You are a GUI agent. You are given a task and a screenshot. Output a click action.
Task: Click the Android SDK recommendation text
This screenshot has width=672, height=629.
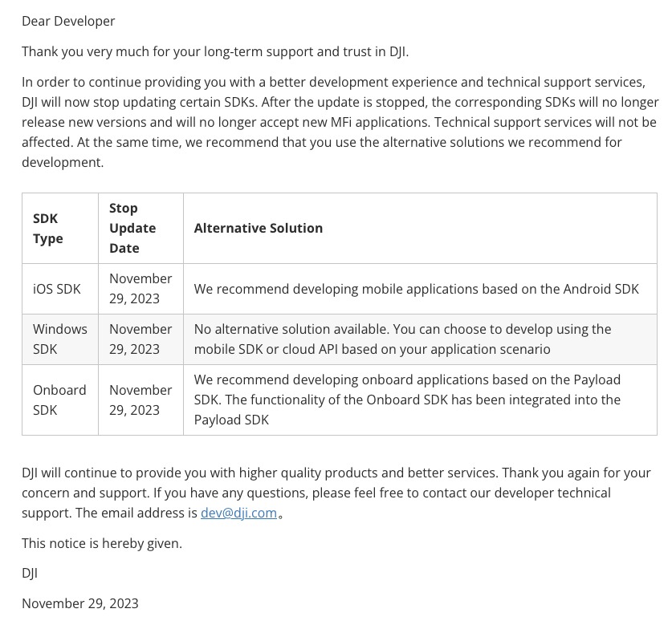pyautogui.click(x=416, y=289)
